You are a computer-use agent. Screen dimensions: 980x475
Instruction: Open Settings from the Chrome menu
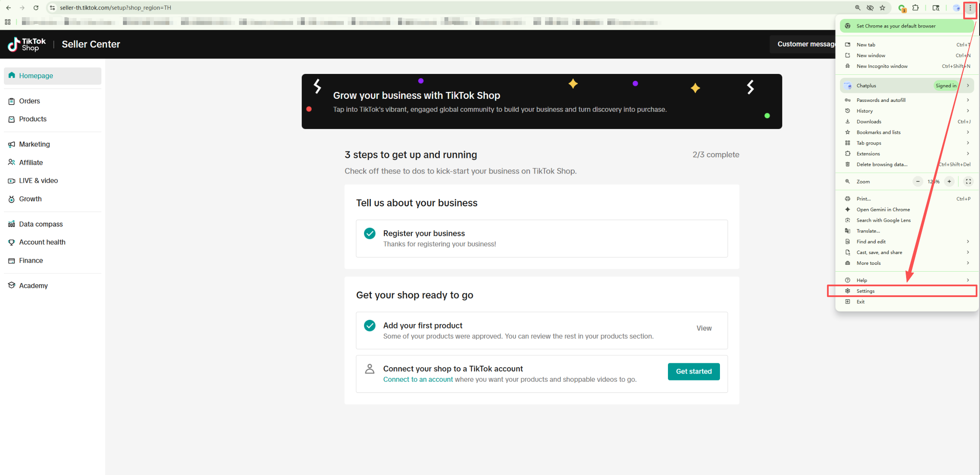(x=865, y=291)
